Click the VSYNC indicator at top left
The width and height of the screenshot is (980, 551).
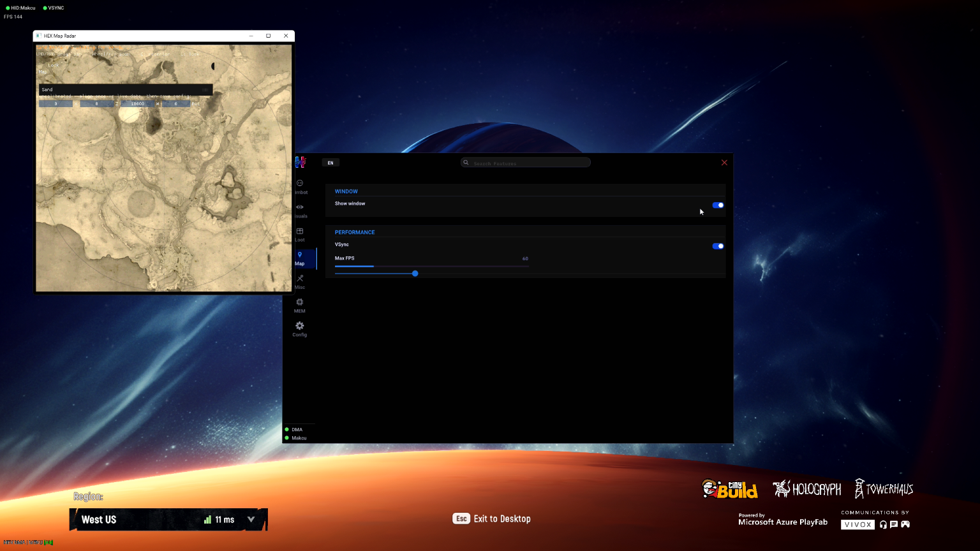tap(54, 8)
